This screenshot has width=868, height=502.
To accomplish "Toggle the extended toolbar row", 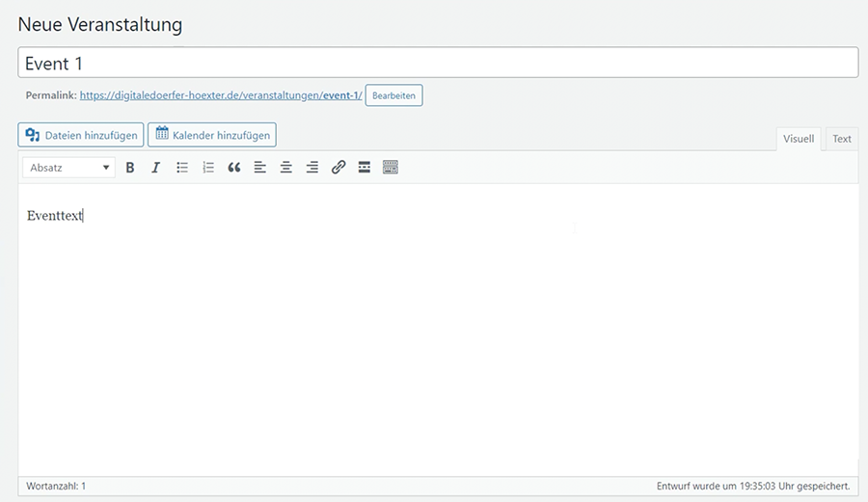I will click(391, 168).
